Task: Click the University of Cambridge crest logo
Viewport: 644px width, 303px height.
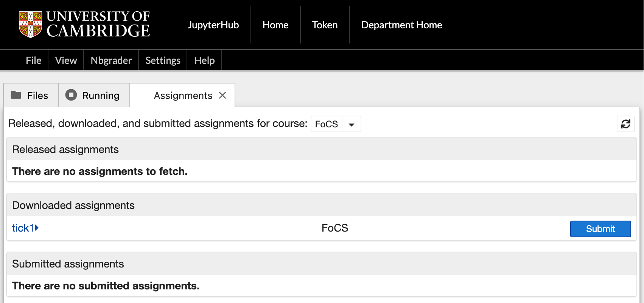Action: (30, 25)
